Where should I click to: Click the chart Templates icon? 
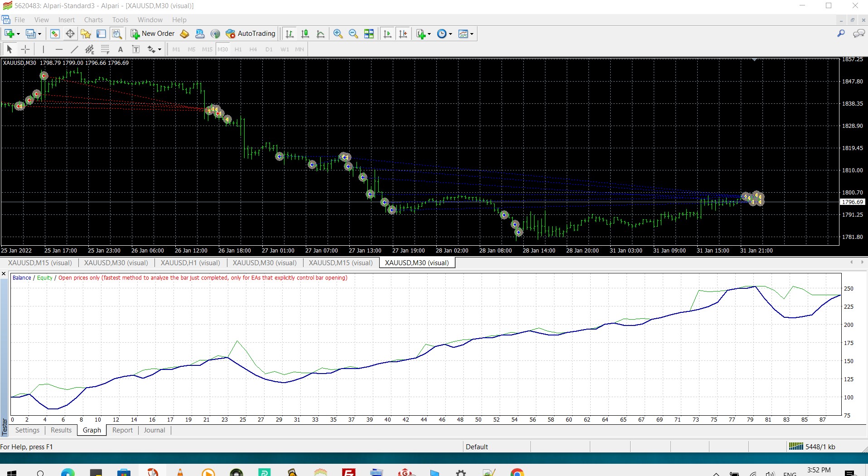(463, 34)
